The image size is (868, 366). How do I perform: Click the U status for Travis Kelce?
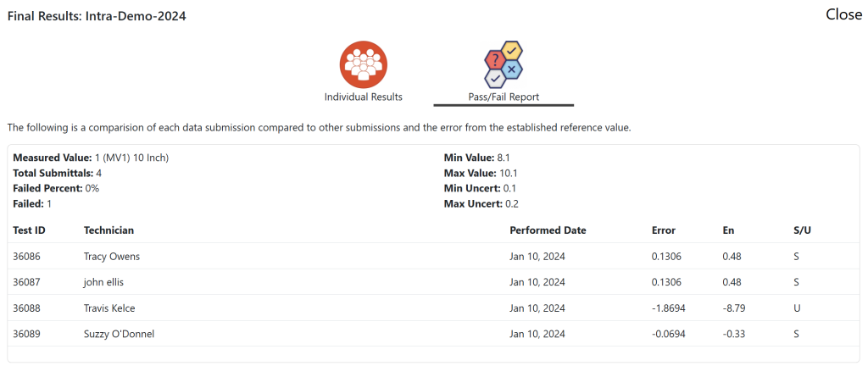(797, 308)
